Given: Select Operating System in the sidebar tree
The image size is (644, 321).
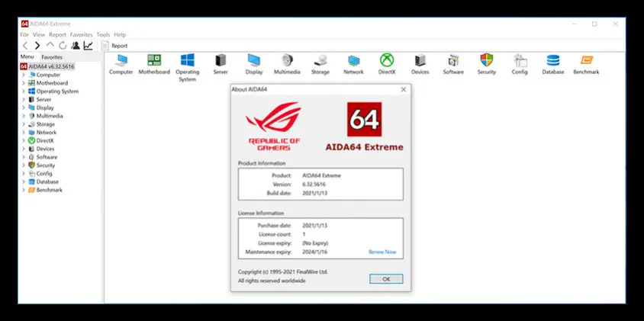Looking at the screenshot, I should [57, 91].
